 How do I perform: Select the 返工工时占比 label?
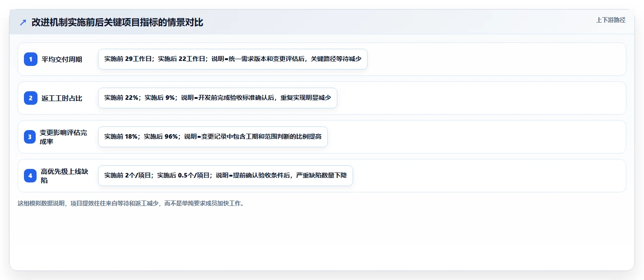coord(62,98)
